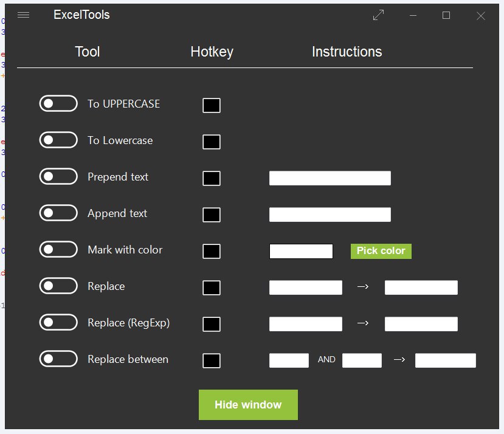Enable the To UPPERCASE toggle
Screen dimensions: 504x434
58,103
